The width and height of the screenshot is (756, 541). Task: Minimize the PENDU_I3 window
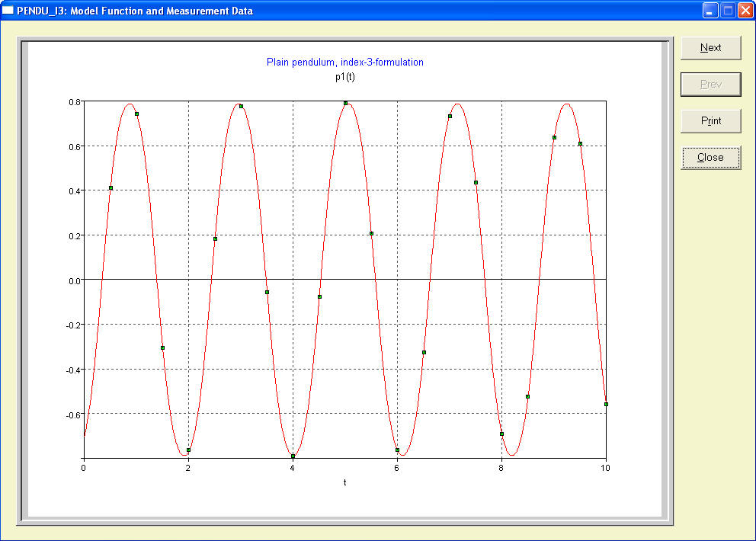(710, 11)
